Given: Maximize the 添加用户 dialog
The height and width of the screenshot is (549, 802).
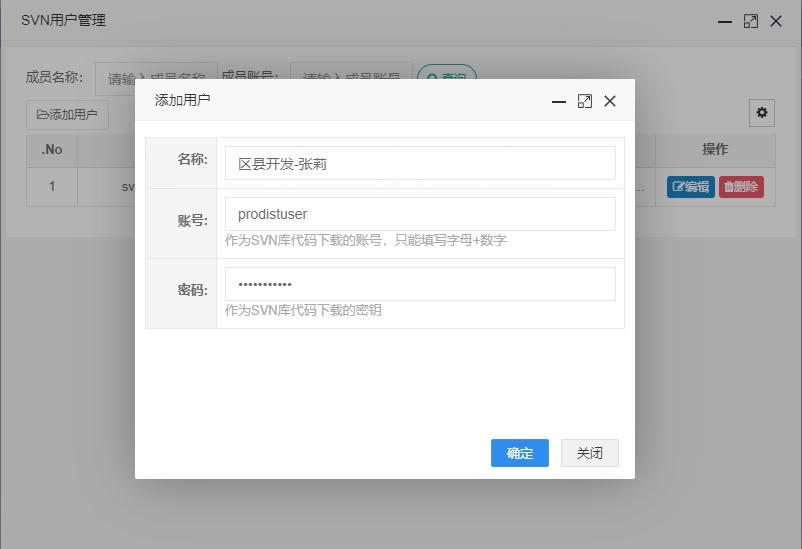Looking at the screenshot, I should click(585, 101).
